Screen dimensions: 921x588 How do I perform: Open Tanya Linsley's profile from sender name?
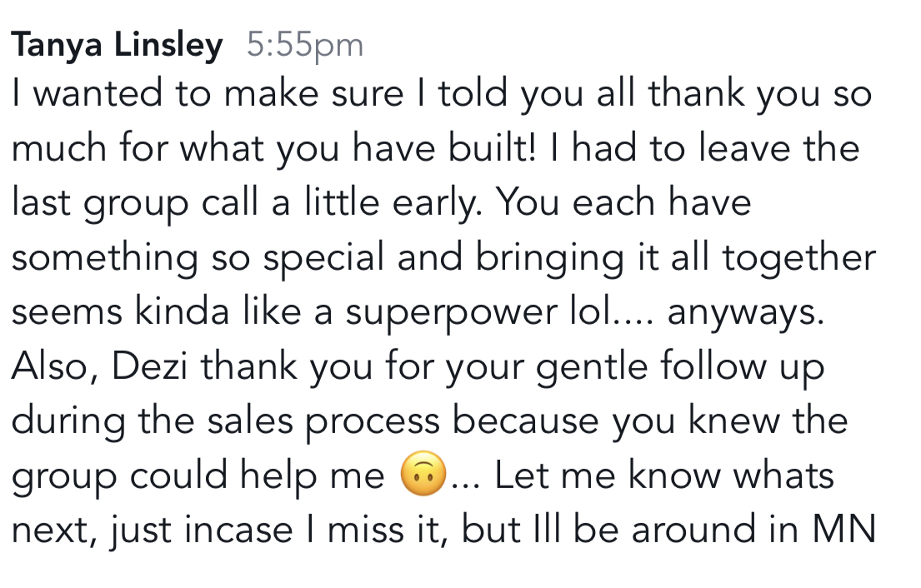click(117, 45)
